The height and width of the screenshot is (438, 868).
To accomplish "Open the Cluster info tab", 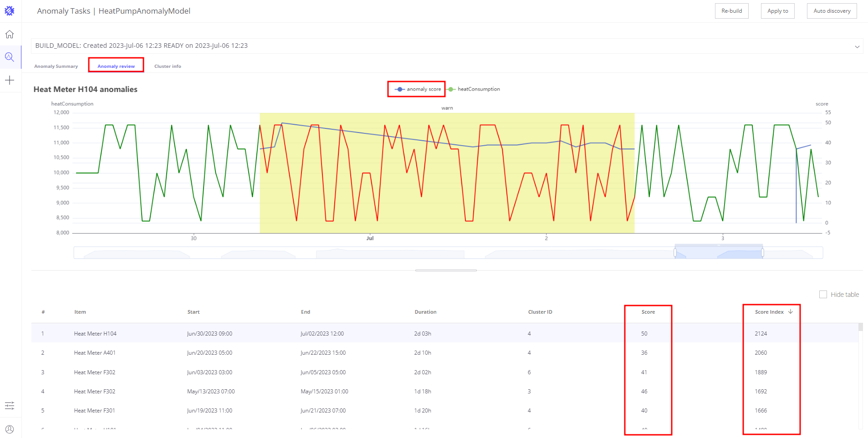I will [167, 66].
